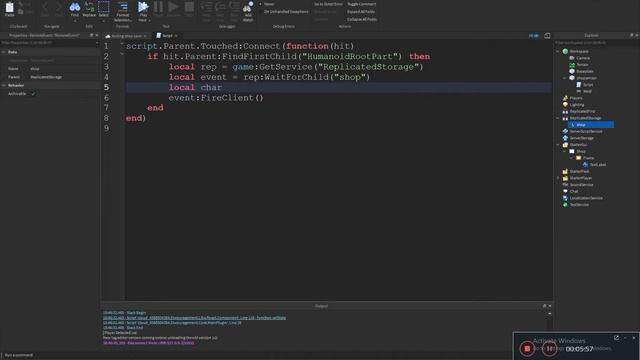Select the TextLabel item in Explorer

tap(598, 164)
